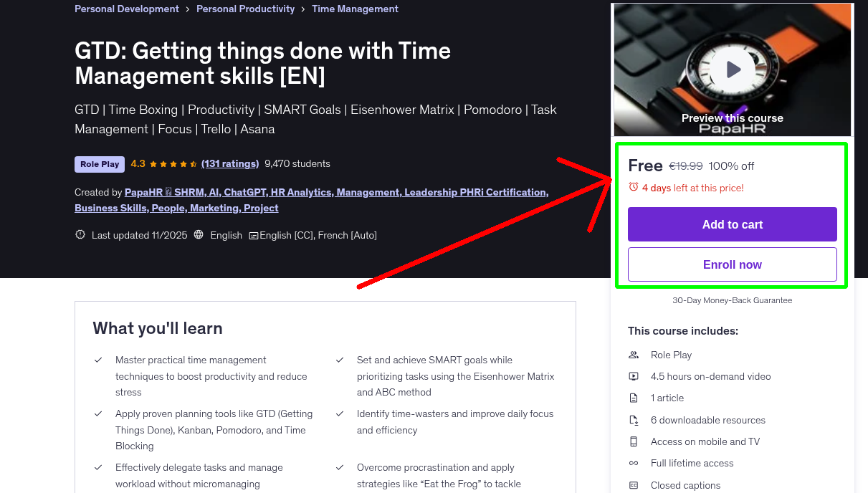Click the globe icon next to English
This screenshot has width=868, height=493.
pos(198,234)
